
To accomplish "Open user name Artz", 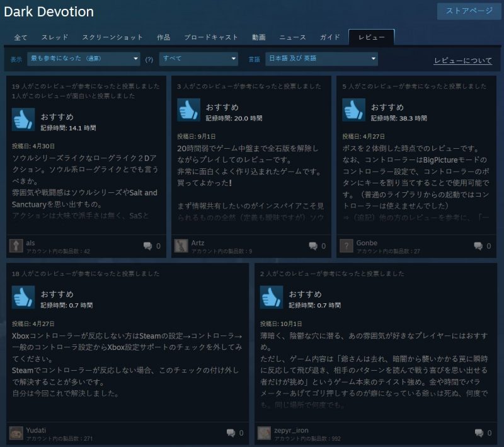I will pyautogui.click(x=198, y=243).
